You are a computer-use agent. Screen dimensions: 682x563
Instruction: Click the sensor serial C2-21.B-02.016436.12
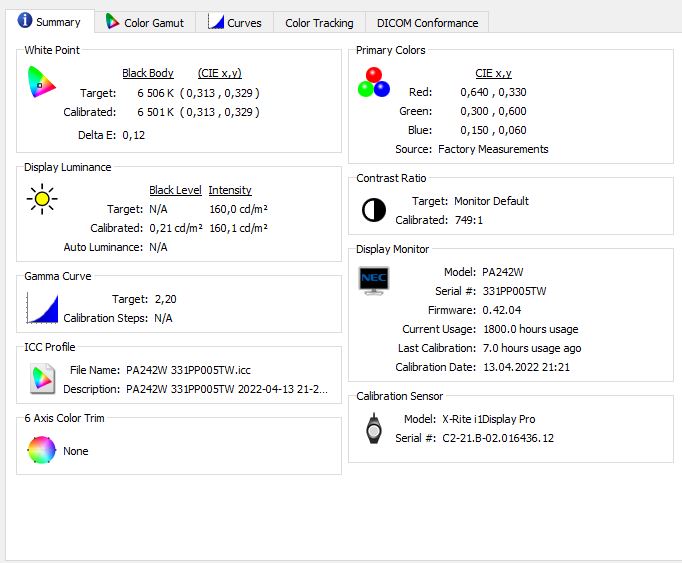coord(498,438)
